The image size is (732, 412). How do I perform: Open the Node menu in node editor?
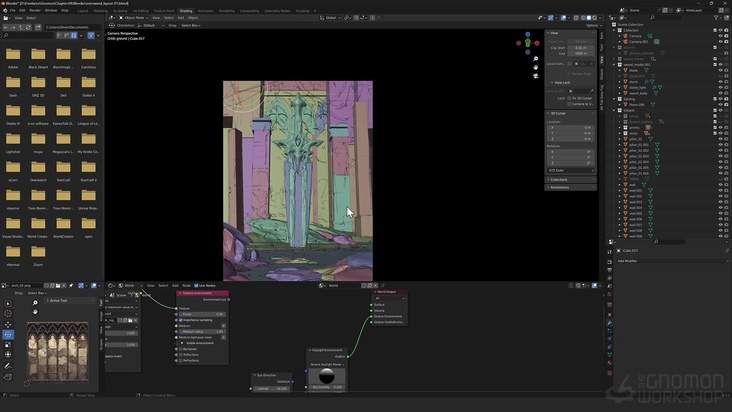click(x=186, y=286)
